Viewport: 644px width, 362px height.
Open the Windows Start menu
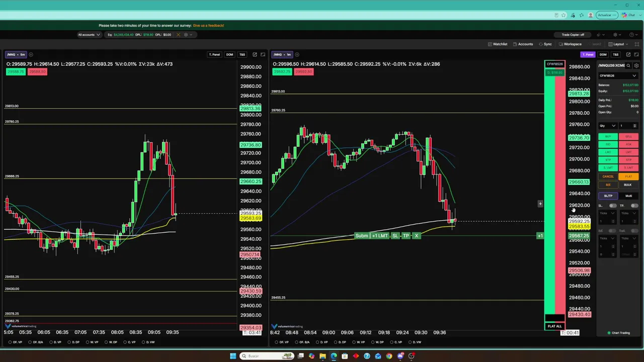pos(233,356)
